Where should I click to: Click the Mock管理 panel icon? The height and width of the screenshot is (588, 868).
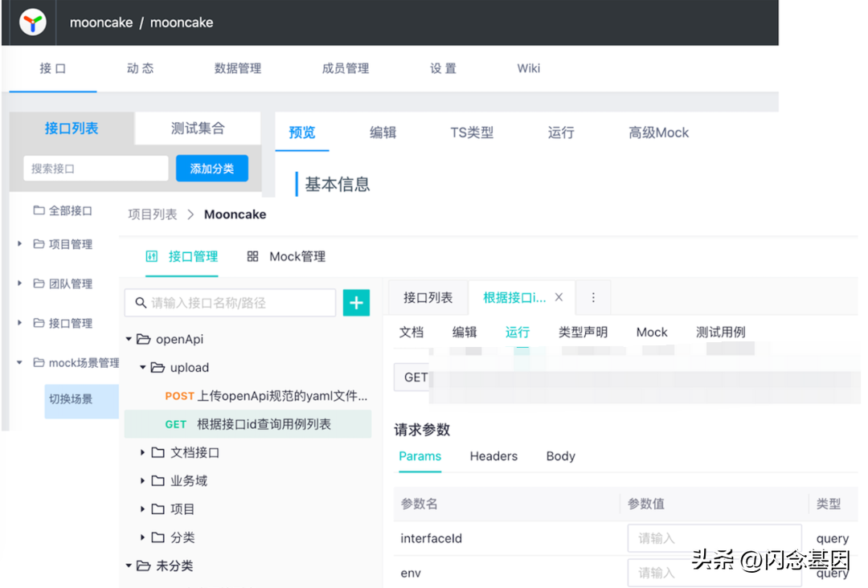[x=252, y=256]
